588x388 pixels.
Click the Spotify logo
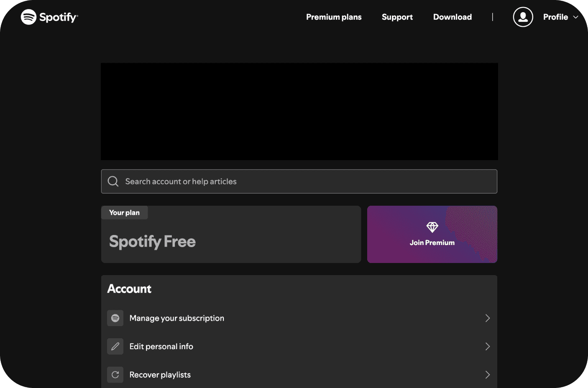pyautogui.click(x=49, y=17)
